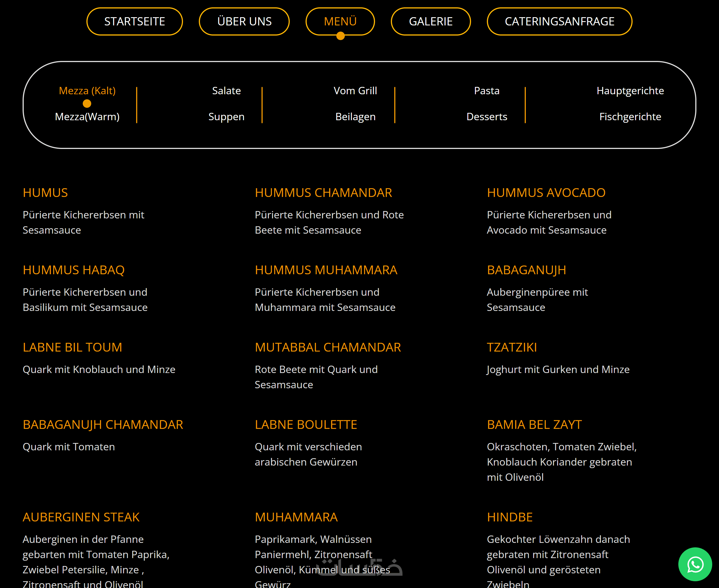Click the Tzatziki dish title
The height and width of the screenshot is (588, 719).
tap(511, 348)
